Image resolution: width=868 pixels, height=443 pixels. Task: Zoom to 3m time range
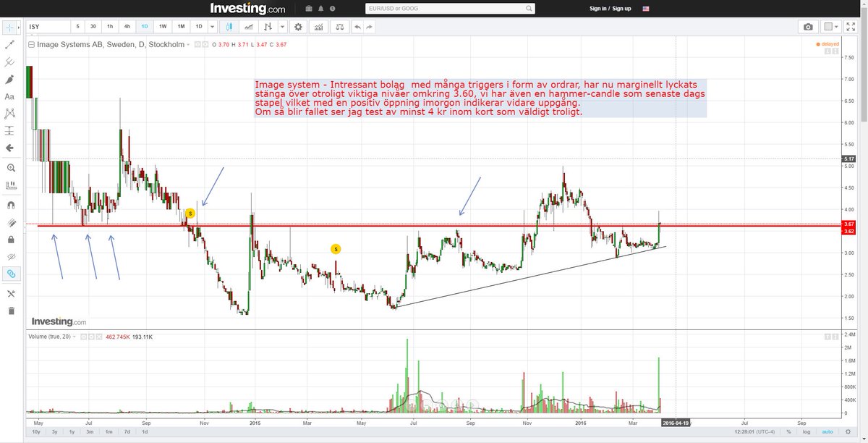pyautogui.click(x=89, y=431)
